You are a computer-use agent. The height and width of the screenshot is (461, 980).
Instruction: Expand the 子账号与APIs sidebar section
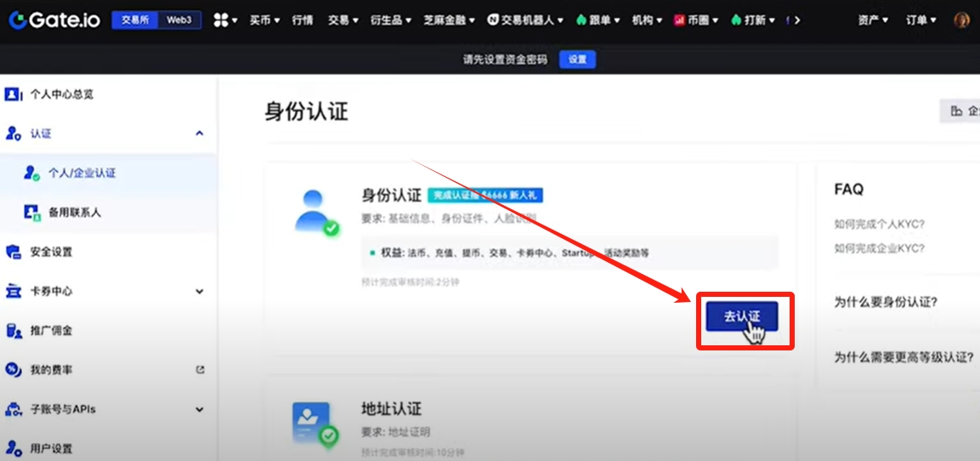pos(199,409)
